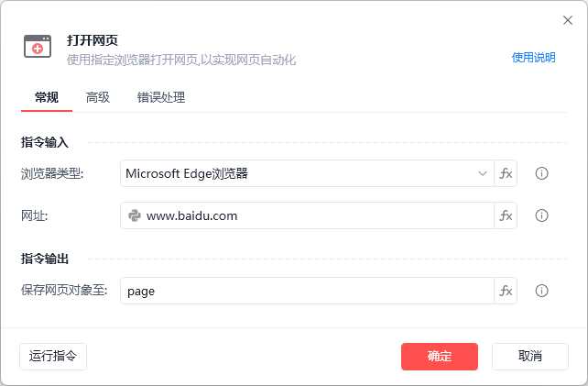Click the page variable output field

307,291
